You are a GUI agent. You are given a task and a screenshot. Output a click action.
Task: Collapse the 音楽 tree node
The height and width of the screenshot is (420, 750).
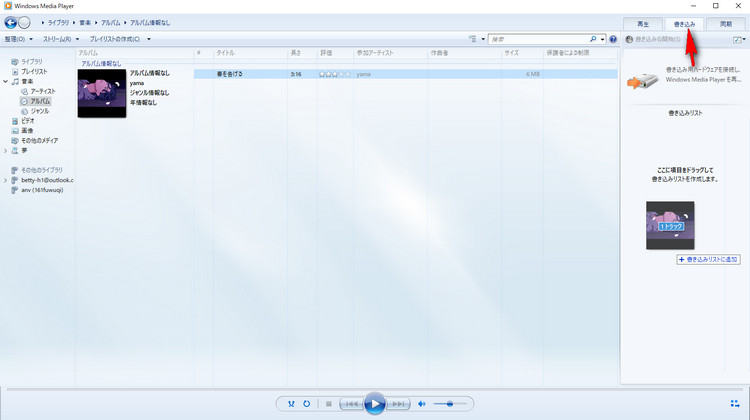coord(5,81)
